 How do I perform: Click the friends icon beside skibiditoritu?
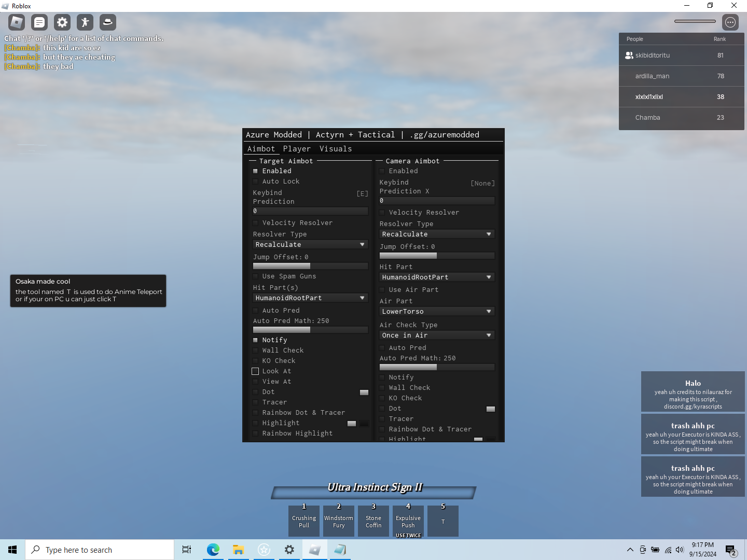tap(629, 55)
